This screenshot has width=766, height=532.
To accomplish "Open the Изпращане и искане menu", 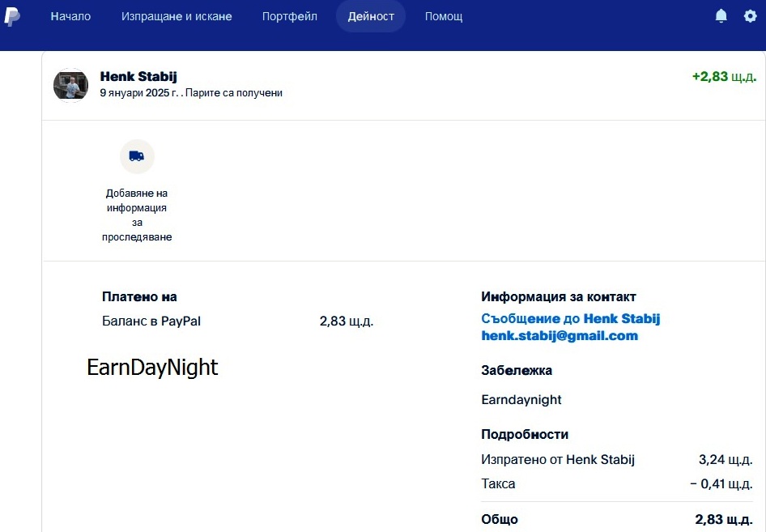I will tap(177, 16).
